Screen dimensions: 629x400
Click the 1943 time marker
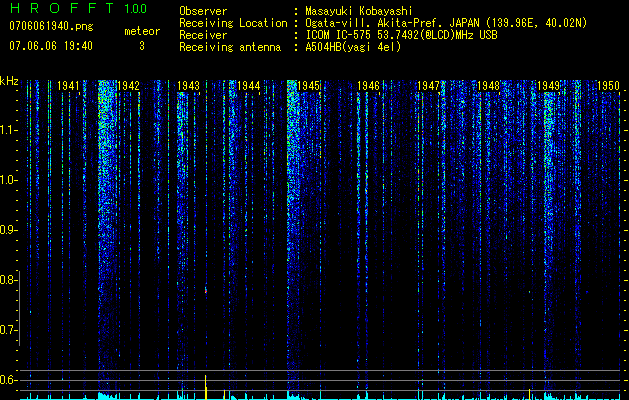pyautogui.click(x=189, y=85)
